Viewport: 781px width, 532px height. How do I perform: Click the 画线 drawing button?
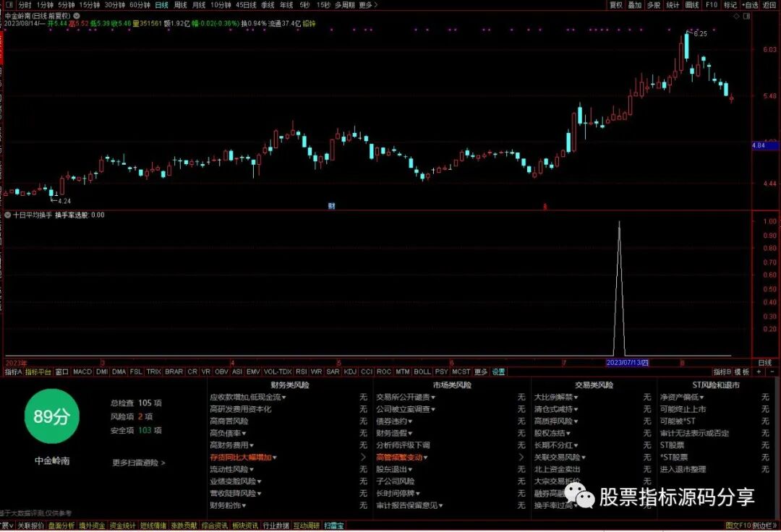[692, 5]
